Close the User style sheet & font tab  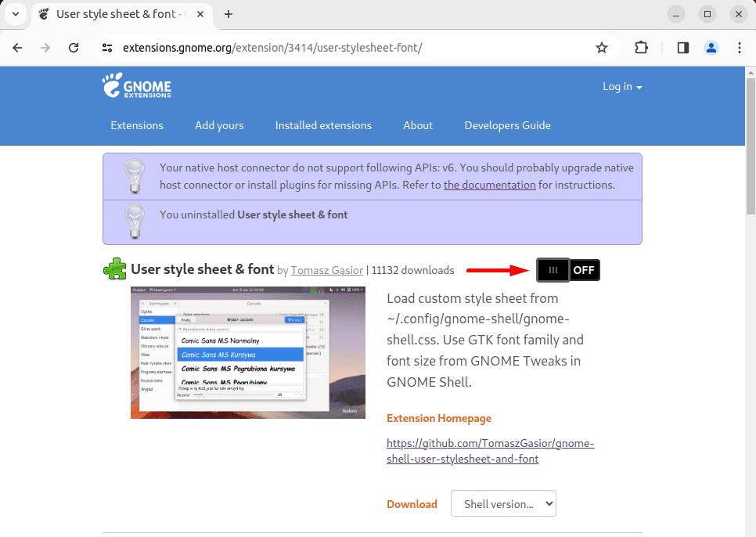tap(200, 14)
